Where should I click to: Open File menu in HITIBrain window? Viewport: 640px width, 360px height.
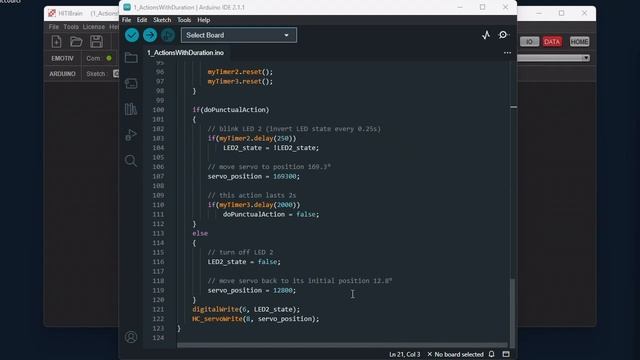[x=53, y=27]
